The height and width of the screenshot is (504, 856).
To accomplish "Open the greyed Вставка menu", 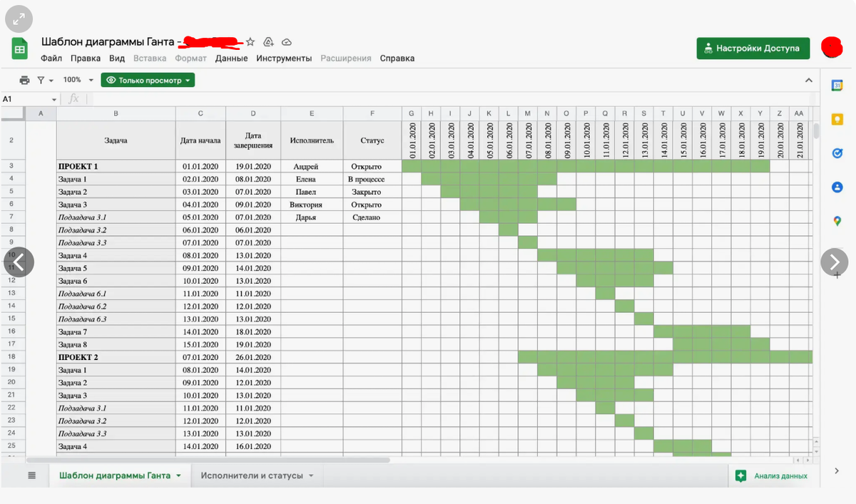I will [150, 58].
